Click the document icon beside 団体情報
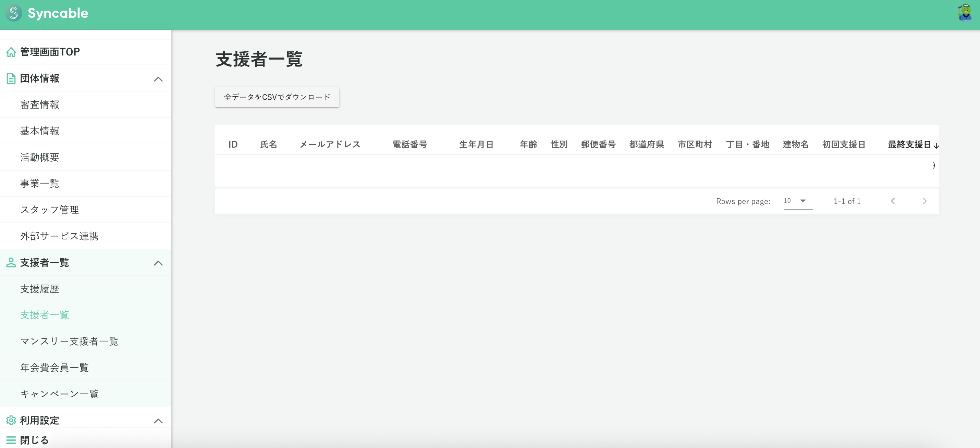Viewport: 980px width, 448px height. pyautogui.click(x=11, y=78)
